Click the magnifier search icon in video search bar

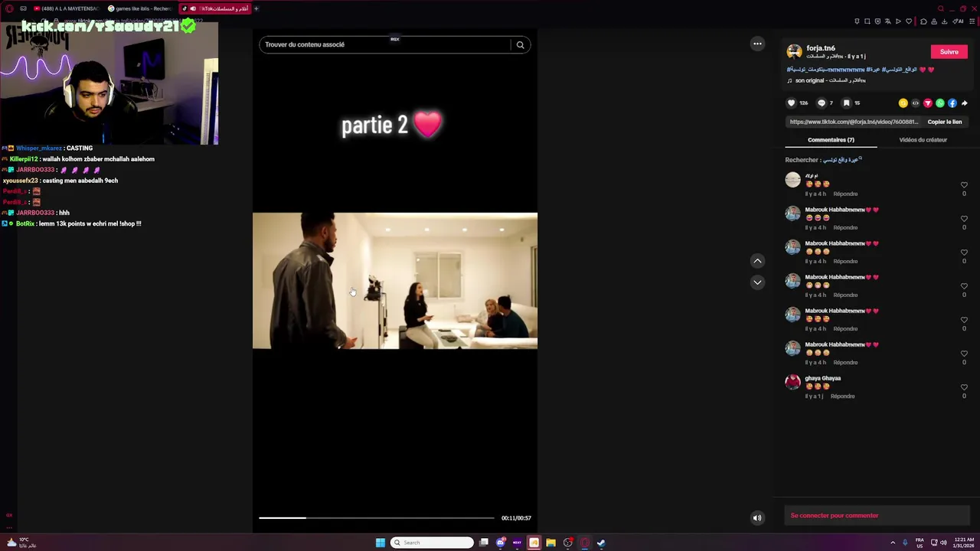[x=520, y=44]
